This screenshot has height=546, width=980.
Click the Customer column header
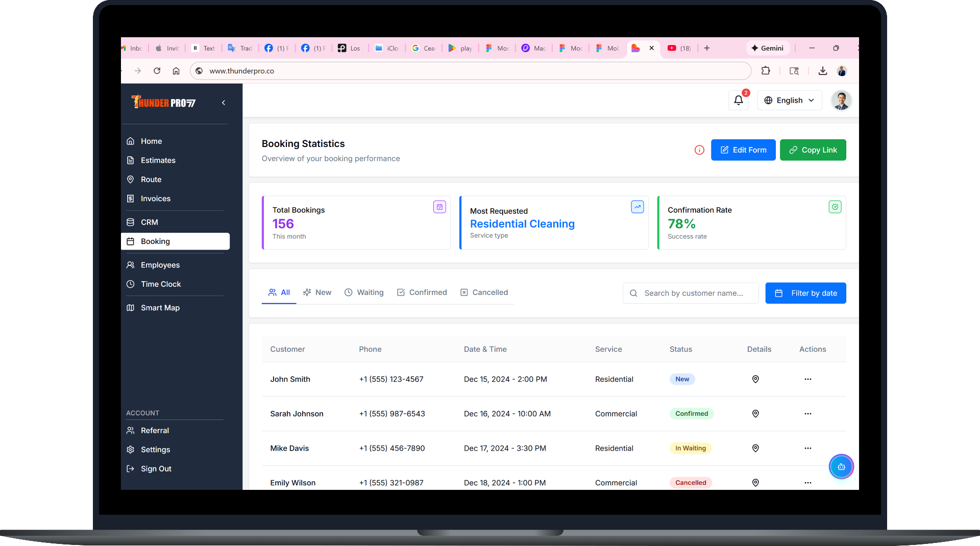click(x=287, y=349)
